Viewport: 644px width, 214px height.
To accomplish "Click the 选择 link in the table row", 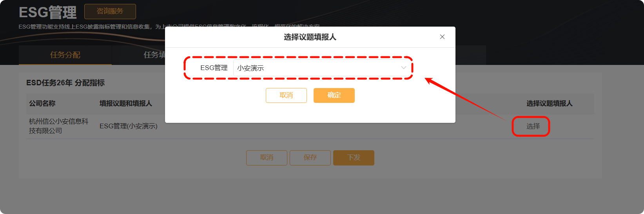I will pos(533,126).
